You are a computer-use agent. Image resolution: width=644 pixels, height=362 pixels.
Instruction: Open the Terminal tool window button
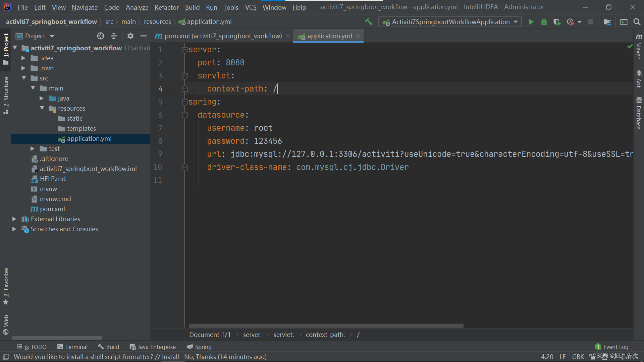(x=72, y=347)
